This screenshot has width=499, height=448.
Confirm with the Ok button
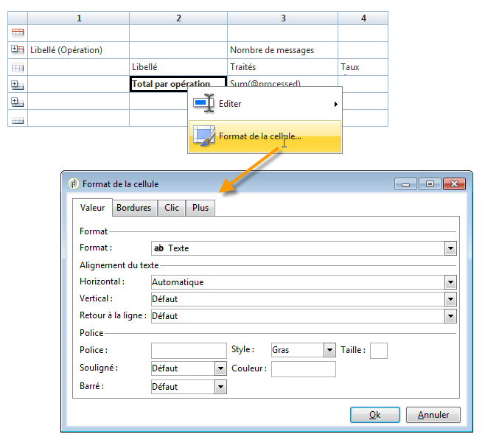tap(375, 415)
